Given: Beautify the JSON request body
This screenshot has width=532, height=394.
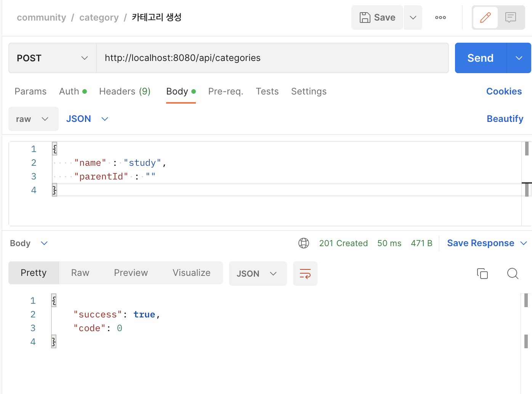Looking at the screenshot, I should pos(505,119).
